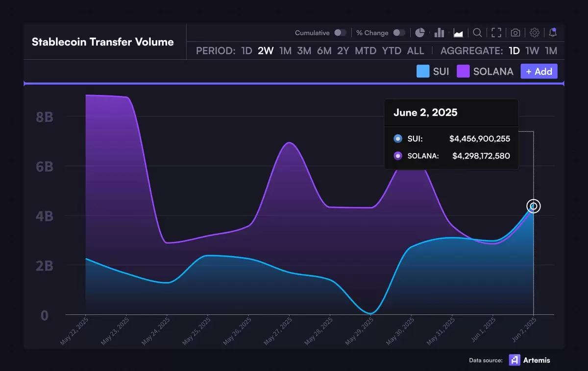
Task: Click the + Add button
Action: tap(539, 71)
